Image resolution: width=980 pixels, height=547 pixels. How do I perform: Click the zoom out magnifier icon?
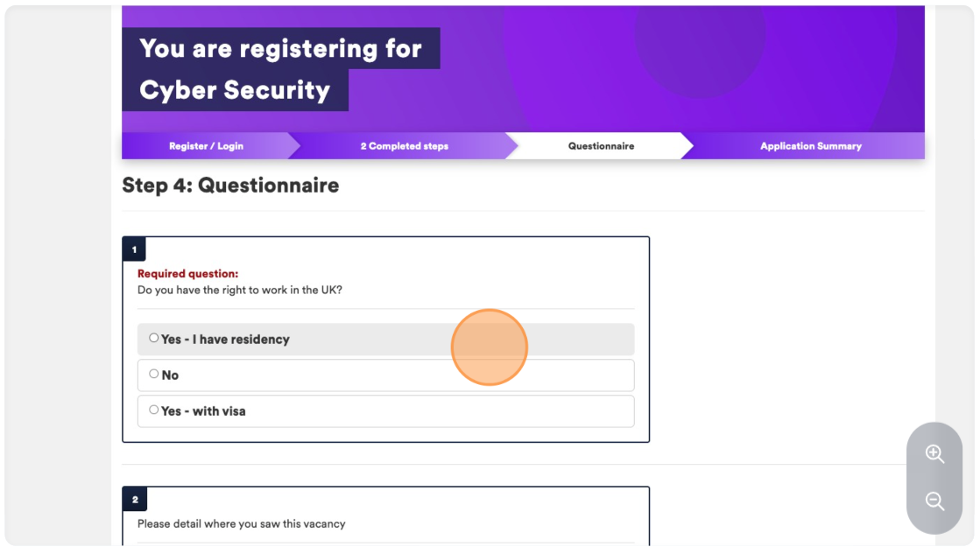[x=934, y=501]
